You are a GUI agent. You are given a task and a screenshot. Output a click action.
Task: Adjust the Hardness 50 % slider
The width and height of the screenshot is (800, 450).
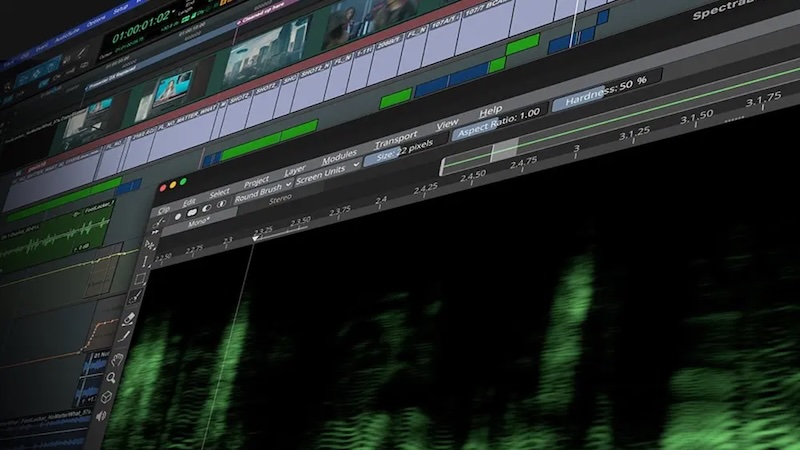[607, 90]
